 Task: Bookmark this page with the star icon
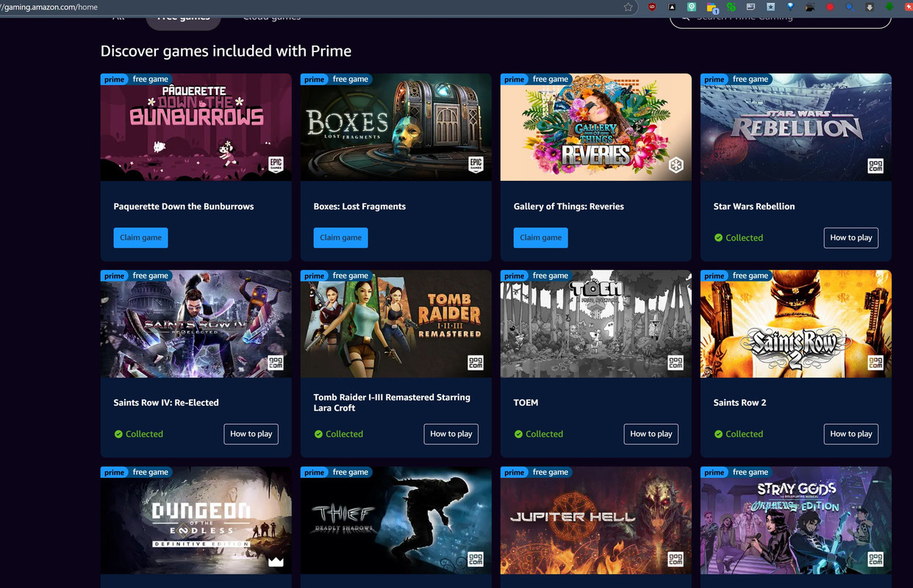629,7
